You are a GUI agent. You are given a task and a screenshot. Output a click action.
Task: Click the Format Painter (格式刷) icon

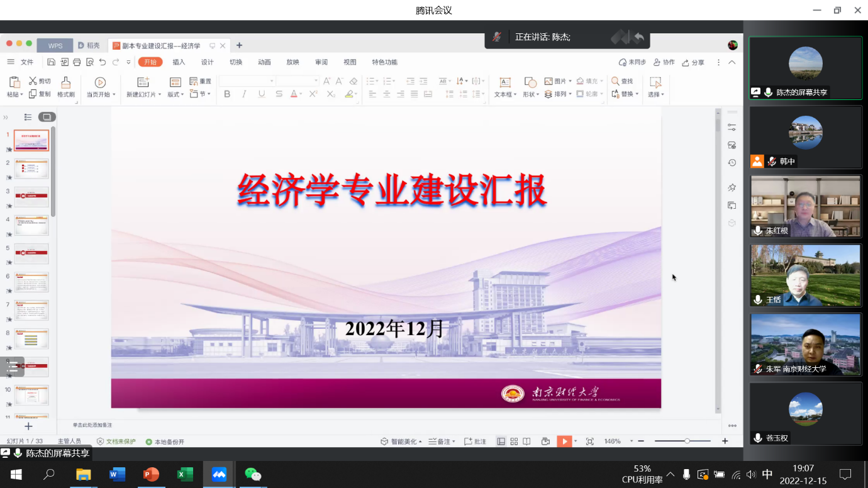pos(65,82)
